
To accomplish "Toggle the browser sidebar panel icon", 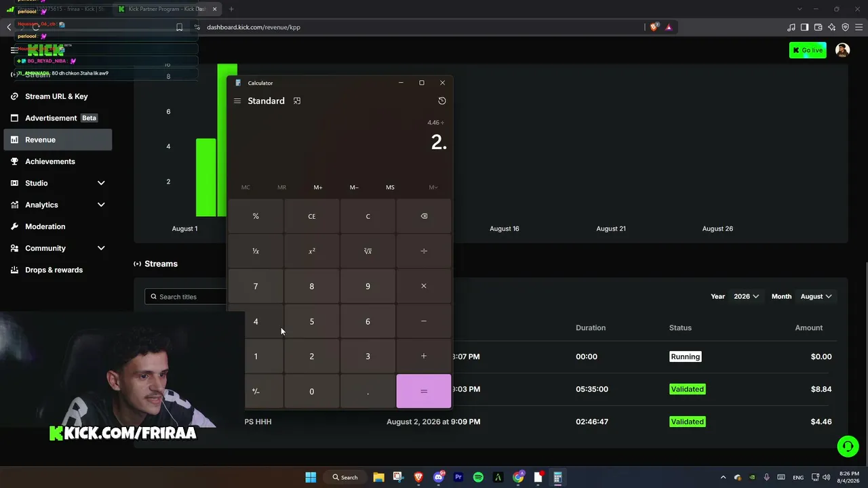I will click(804, 27).
